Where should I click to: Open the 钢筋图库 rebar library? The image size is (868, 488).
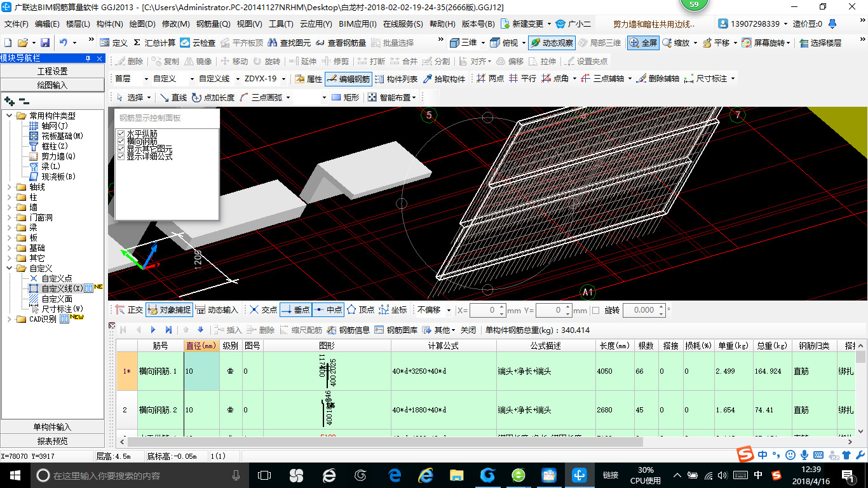click(x=397, y=330)
